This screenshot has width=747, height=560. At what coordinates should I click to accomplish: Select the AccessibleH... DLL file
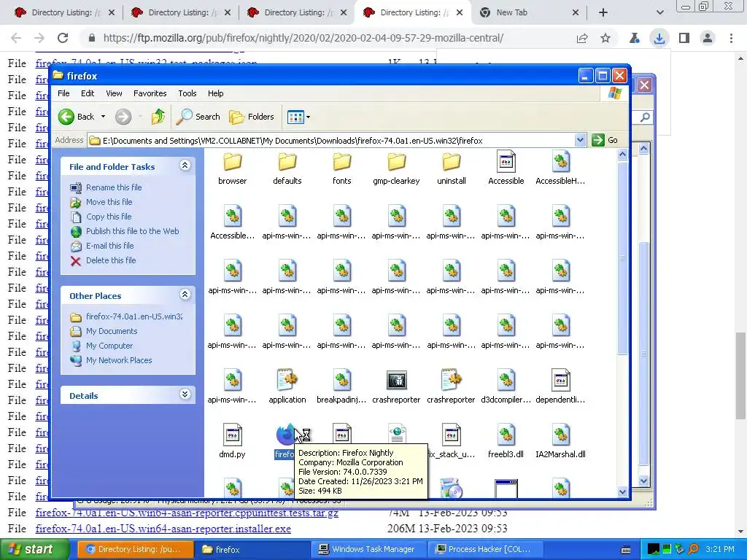point(561,162)
